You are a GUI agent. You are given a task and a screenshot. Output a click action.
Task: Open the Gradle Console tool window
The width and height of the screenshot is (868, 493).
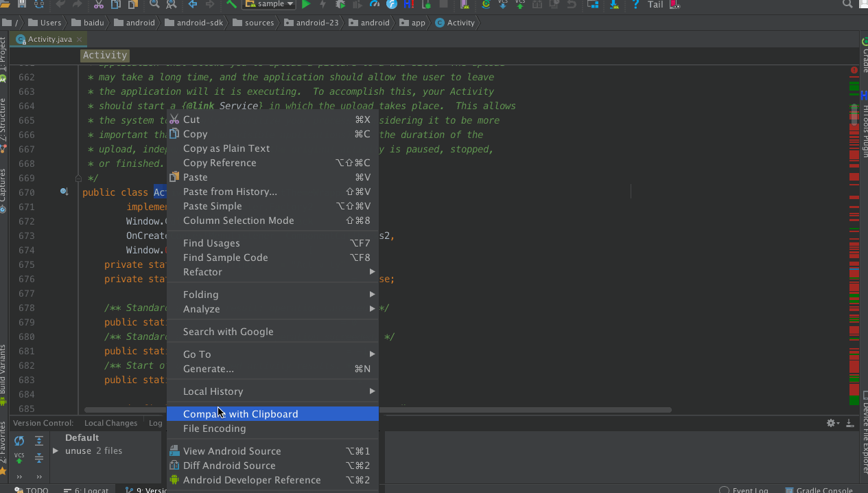(x=819, y=490)
